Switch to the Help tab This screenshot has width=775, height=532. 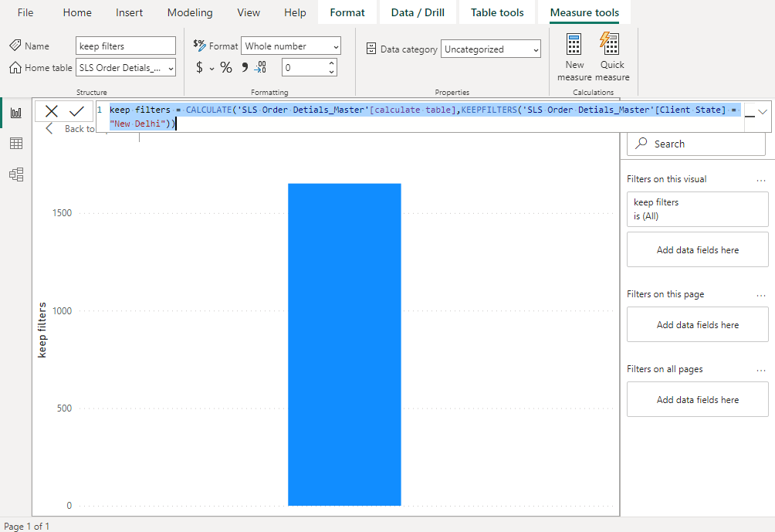295,12
